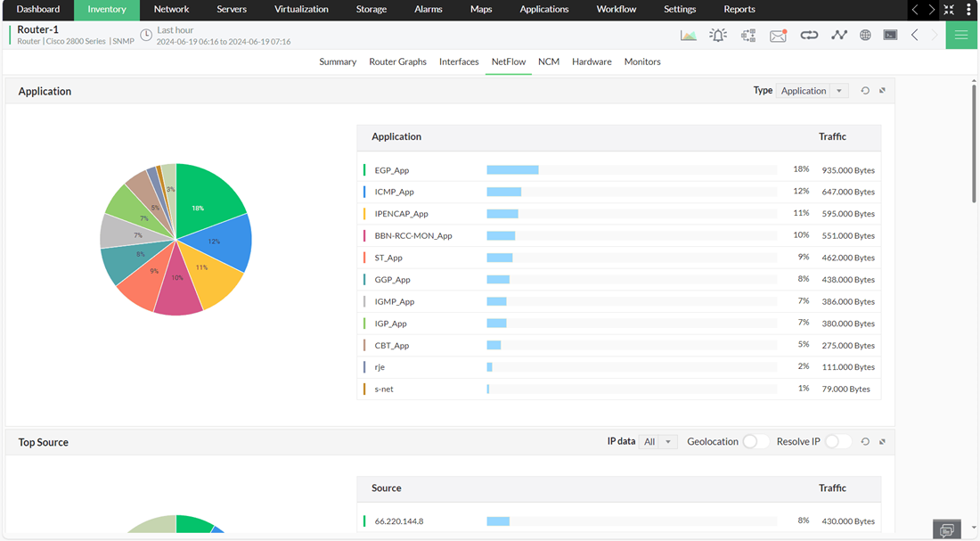The width and height of the screenshot is (980, 541).
Task: Go to previous device with gray chevron
Action: [914, 35]
